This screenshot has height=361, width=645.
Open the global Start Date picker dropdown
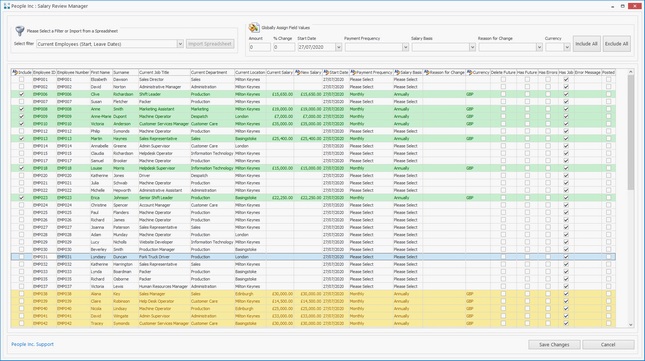click(339, 47)
